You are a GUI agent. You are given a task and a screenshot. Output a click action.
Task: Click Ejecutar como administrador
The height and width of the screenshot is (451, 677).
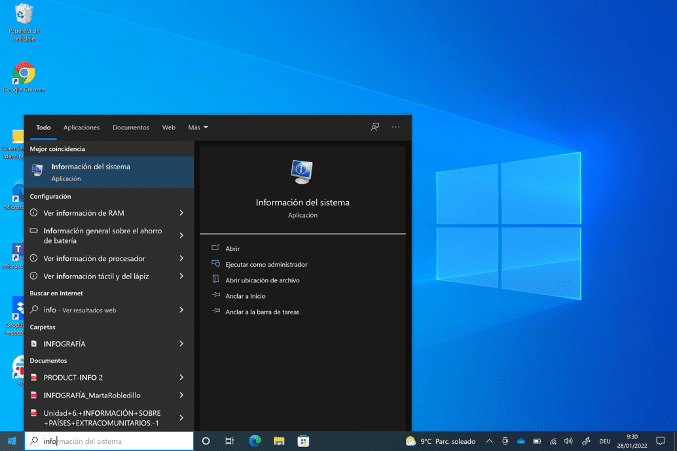[x=266, y=264]
